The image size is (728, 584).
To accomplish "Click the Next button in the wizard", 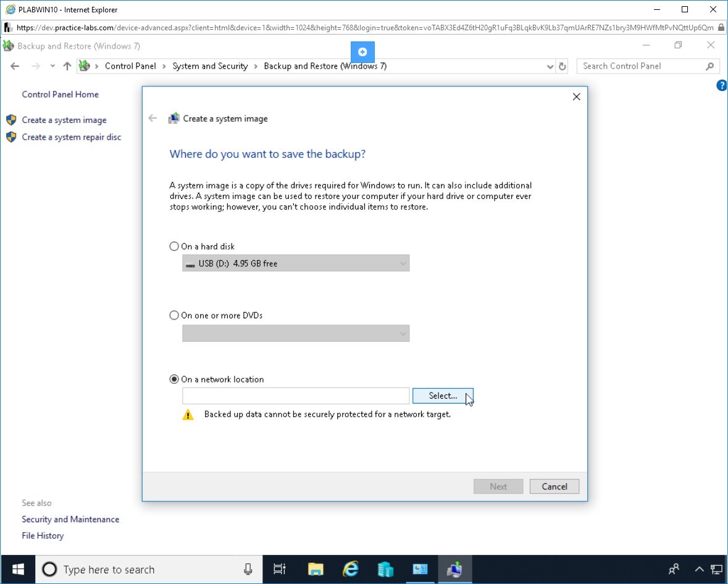I will (498, 486).
